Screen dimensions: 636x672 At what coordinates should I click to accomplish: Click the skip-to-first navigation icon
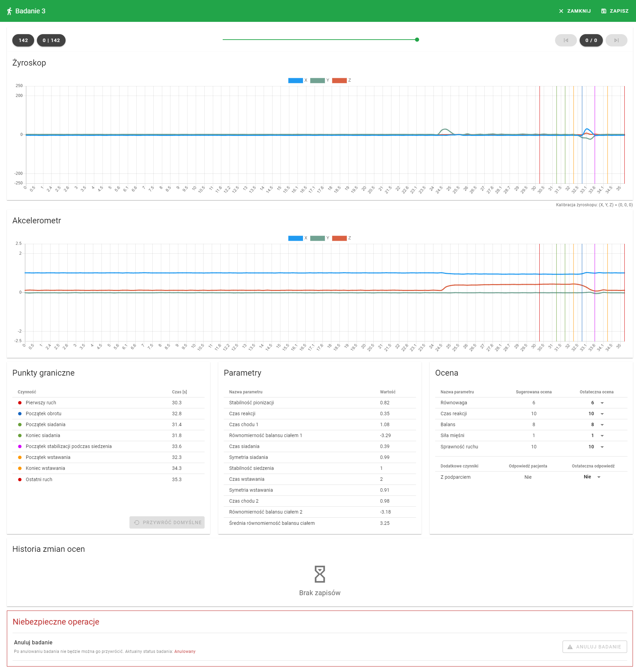566,40
